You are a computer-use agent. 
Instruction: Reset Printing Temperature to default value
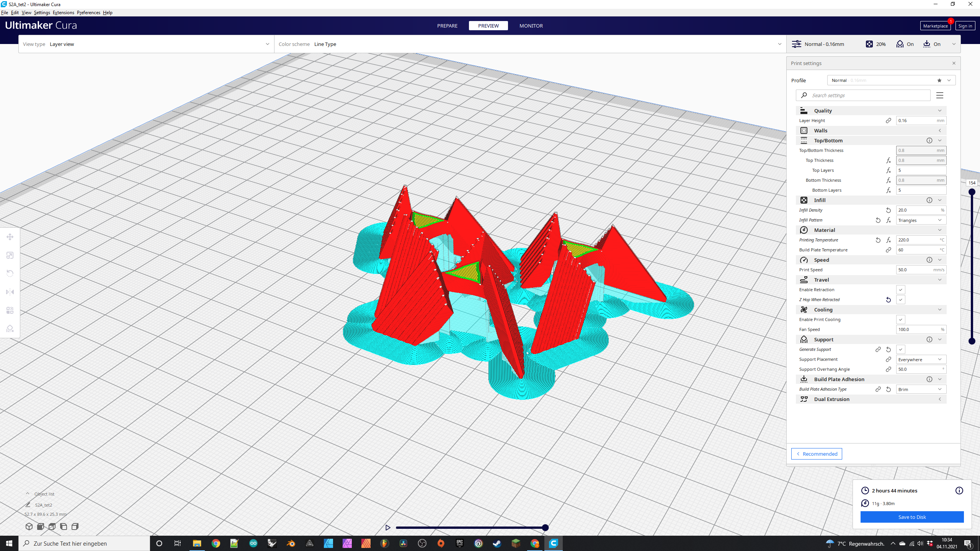(878, 240)
